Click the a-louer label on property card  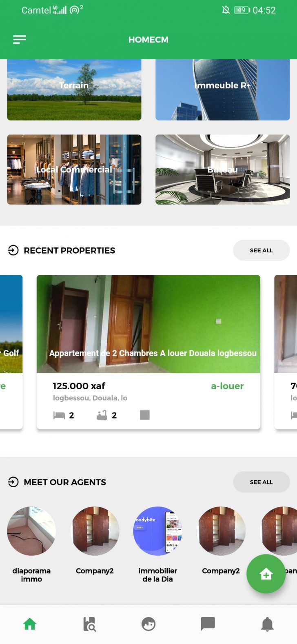pos(227,386)
